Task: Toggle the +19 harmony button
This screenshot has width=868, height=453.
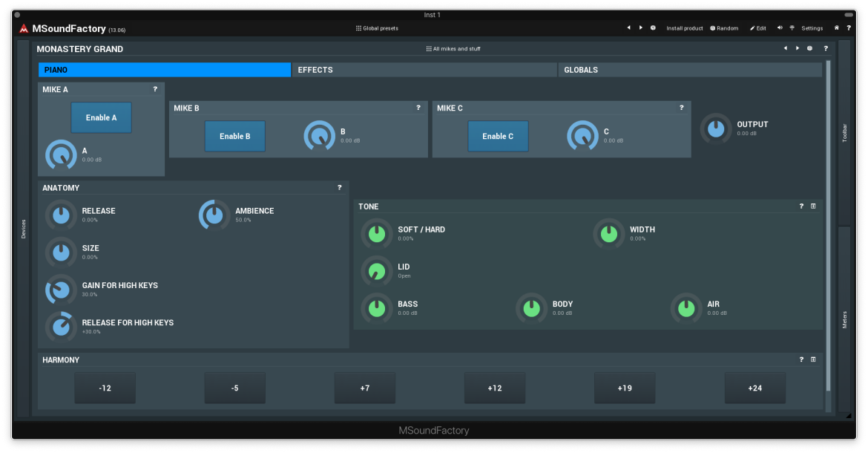Action: (625, 388)
